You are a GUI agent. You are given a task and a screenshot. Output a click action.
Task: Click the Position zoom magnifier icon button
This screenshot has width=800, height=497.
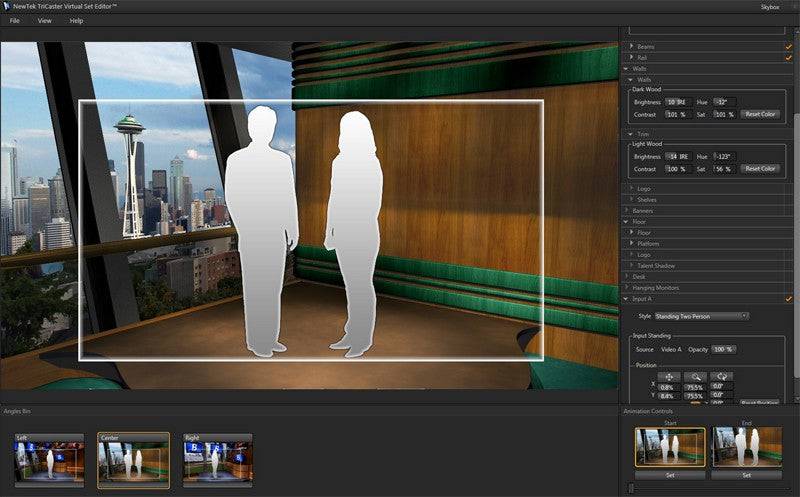[695, 377]
